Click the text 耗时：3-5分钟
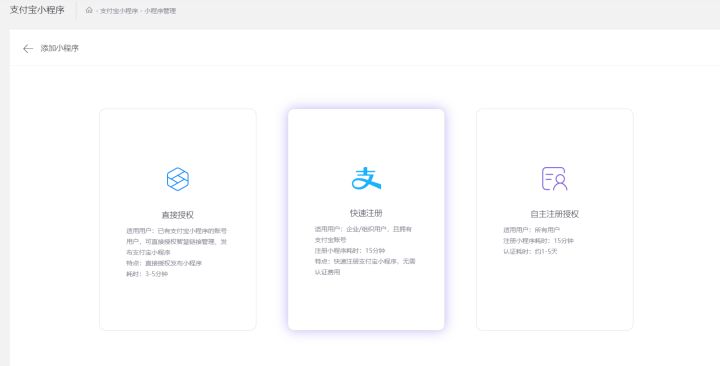The height and width of the screenshot is (366, 720). [x=147, y=274]
